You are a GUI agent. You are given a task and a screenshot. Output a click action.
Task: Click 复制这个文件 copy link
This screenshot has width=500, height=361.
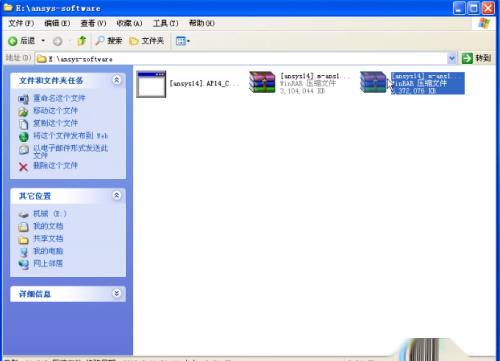[x=56, y=123]
